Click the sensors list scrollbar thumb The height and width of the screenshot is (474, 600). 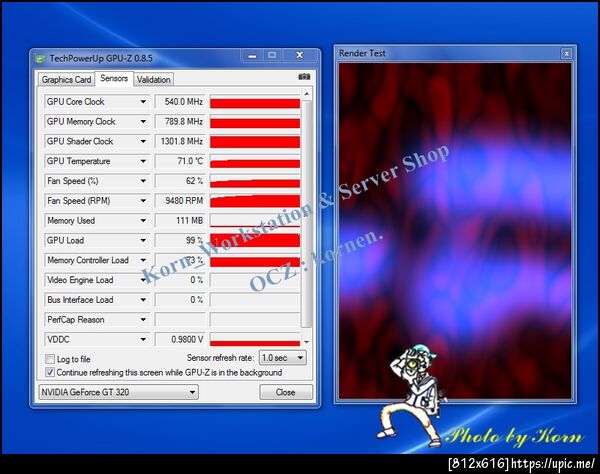point(306,214)
